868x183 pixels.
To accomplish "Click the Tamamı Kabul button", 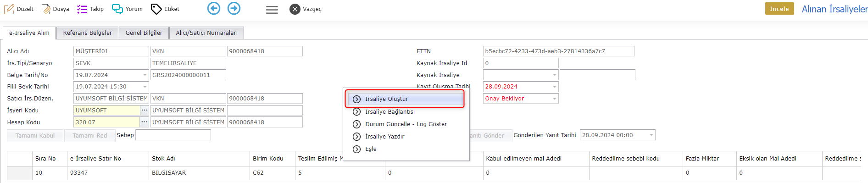I will (35, 135).
